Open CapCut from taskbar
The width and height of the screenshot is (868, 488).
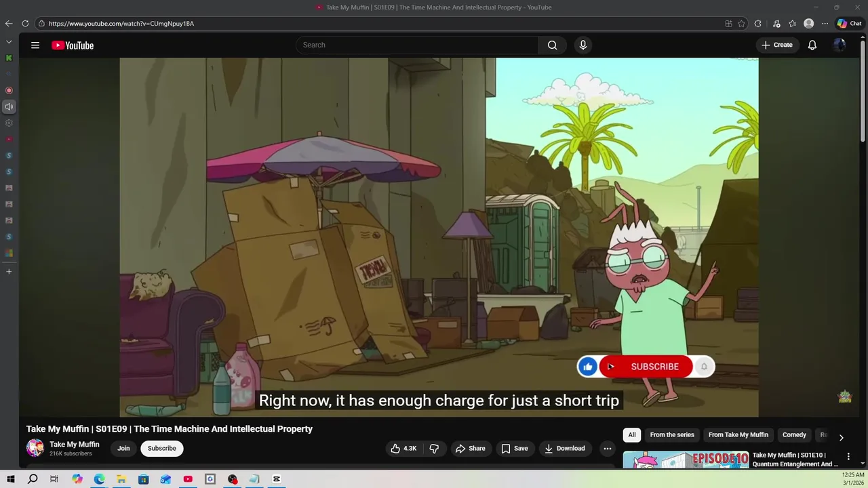pos(277,479)
